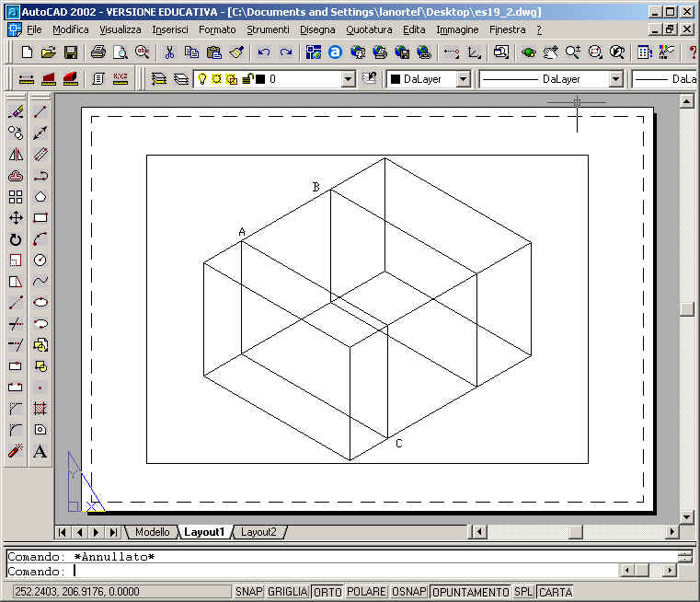The image size is (700, 602).
Task: Select the Hatch tool
Action: [40, 408]
